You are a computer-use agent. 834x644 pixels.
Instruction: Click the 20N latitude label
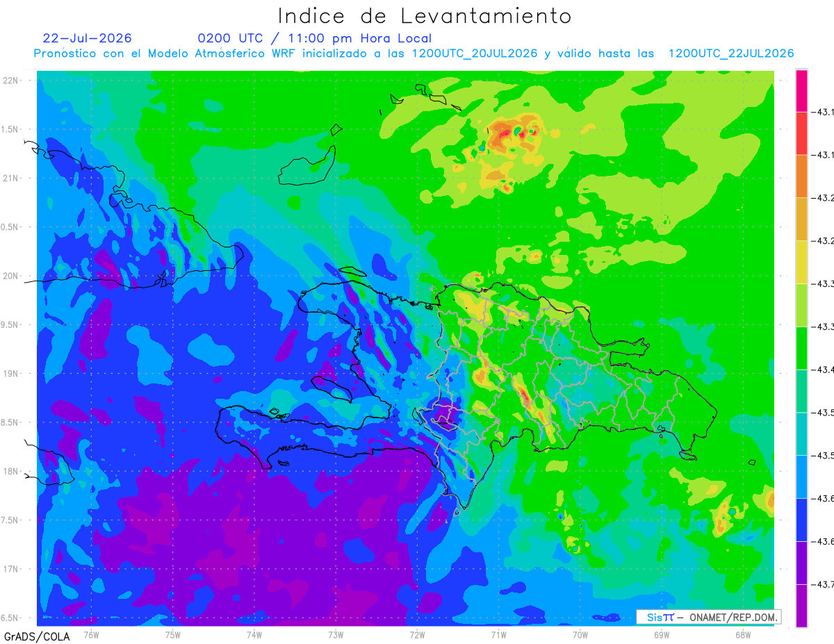(12, 276)
